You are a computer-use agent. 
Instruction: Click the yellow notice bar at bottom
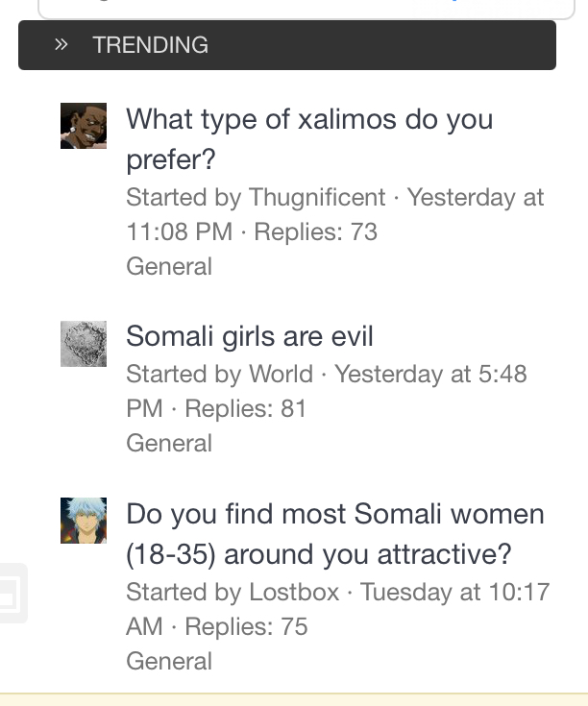tap(294, 699)
